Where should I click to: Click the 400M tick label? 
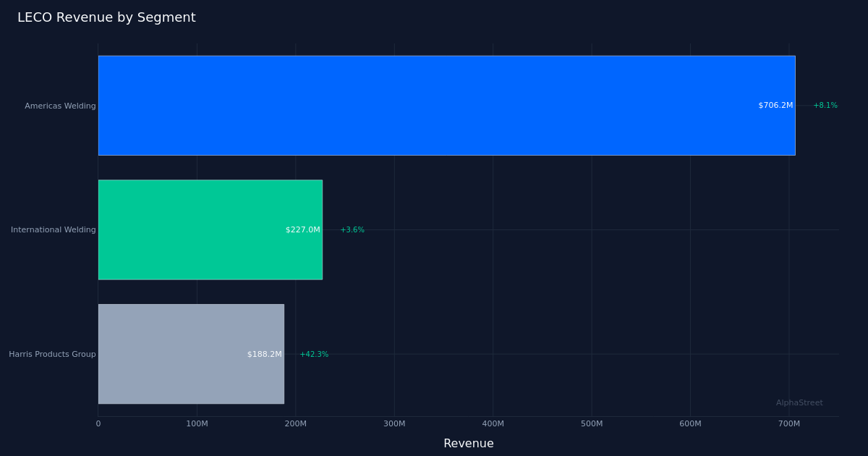pyautogui.click(x=493, y=424)
